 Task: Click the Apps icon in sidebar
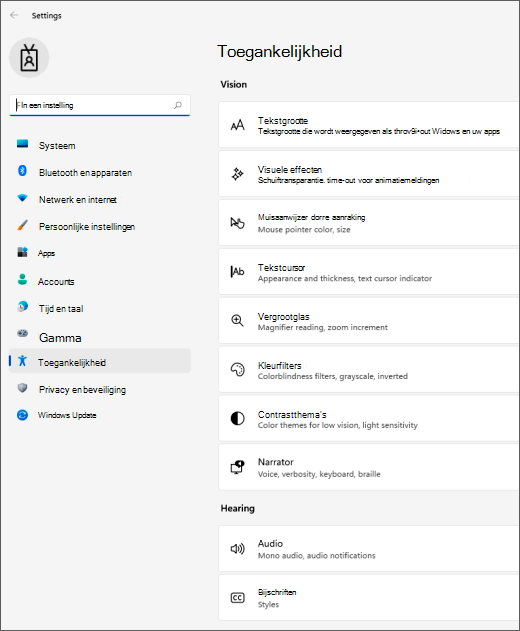pyautogui.click(x=23, y=252)
